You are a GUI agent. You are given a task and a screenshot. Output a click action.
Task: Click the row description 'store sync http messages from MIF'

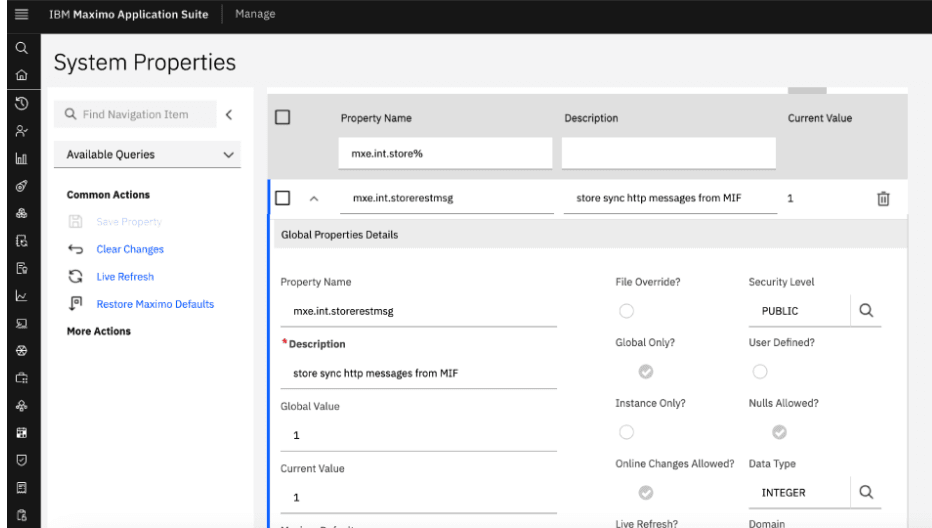[659, 198]
